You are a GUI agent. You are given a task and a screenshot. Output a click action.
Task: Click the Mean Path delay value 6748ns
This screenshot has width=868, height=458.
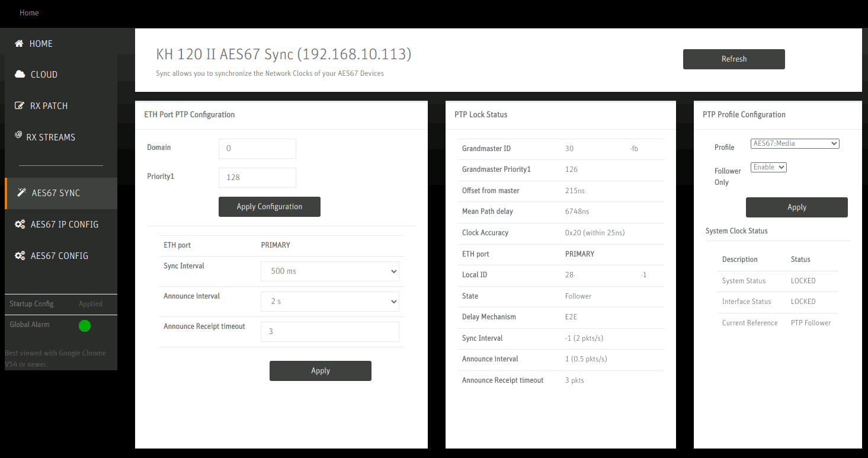tap(577, 212)
